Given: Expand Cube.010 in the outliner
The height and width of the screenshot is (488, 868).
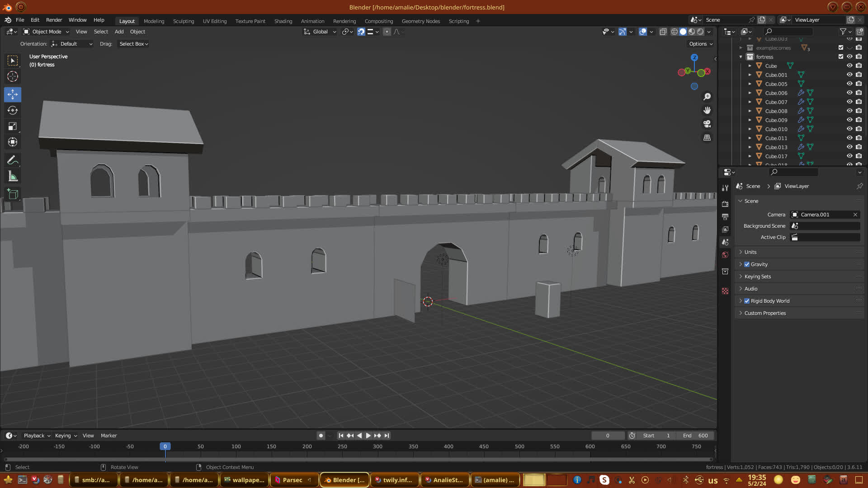Looking at the screenshot, I should click(x=750, y=129).
